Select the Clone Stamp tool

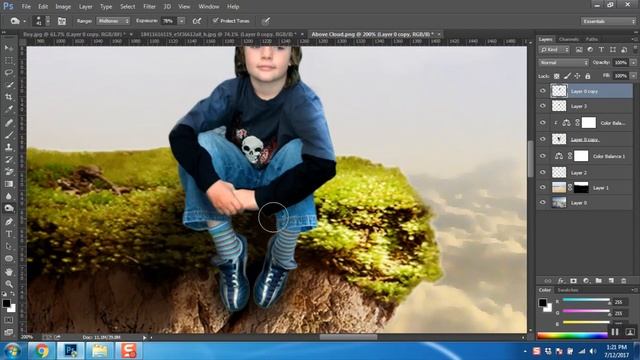coord(9,147)
